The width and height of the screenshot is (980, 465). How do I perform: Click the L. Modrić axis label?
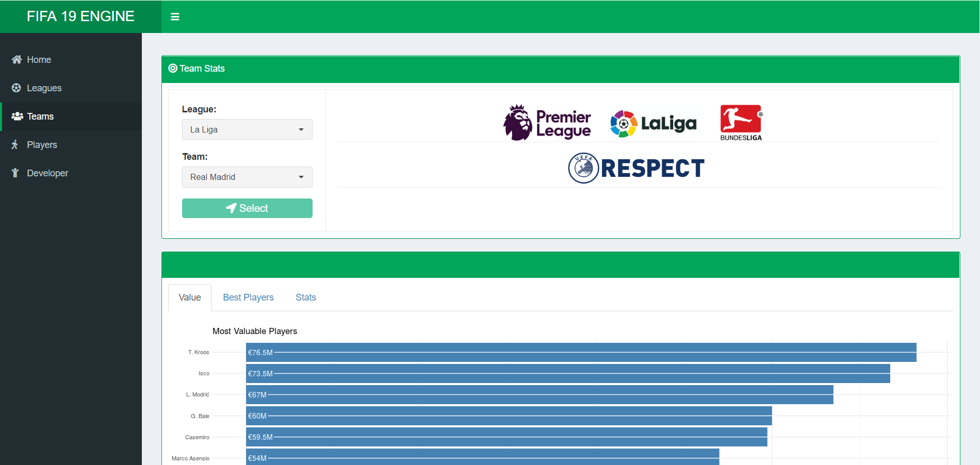coord(198,394)
